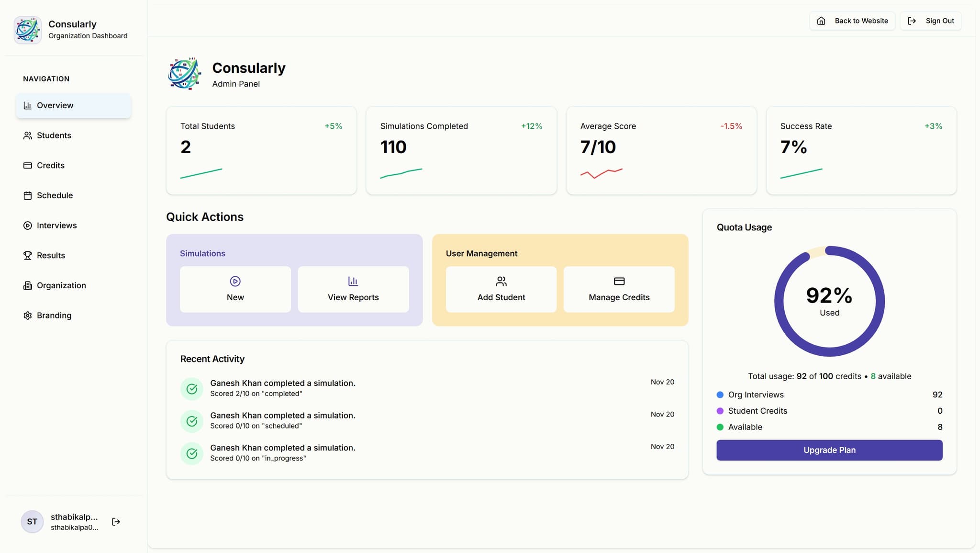
Task: Click the blue Org Interviews legend dot
Action: 720,395
